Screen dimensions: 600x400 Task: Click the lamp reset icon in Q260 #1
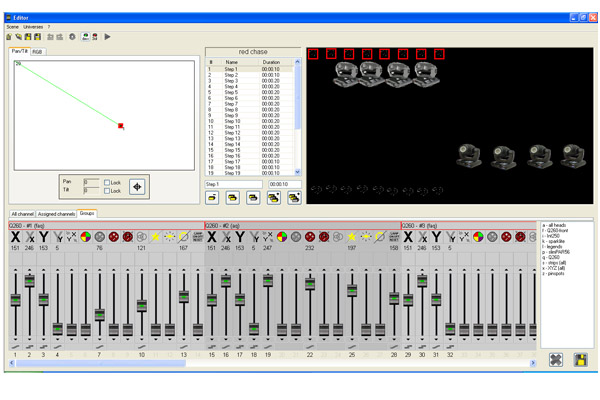click(197, 237)
